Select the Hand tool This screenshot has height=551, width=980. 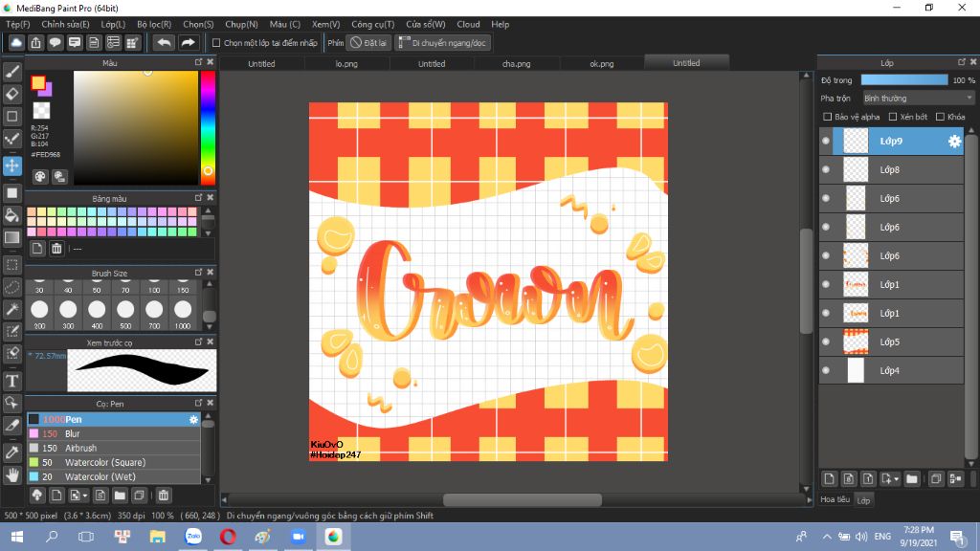(11, 474)
